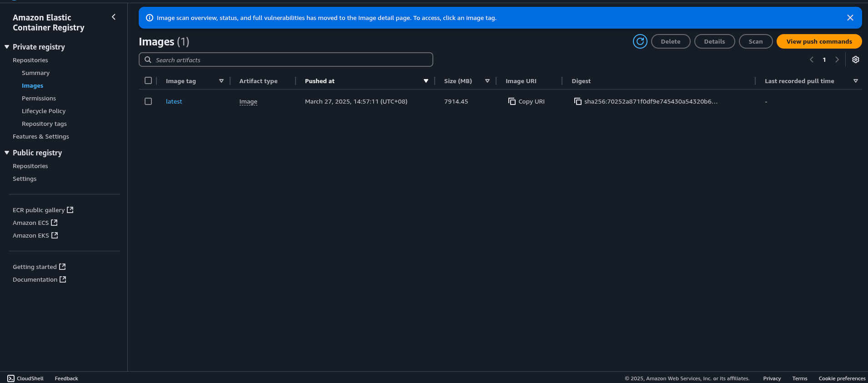This screenshot has width=868, height=383.
Task: Dismiss the image scan info banner
Action: (850, 18)
